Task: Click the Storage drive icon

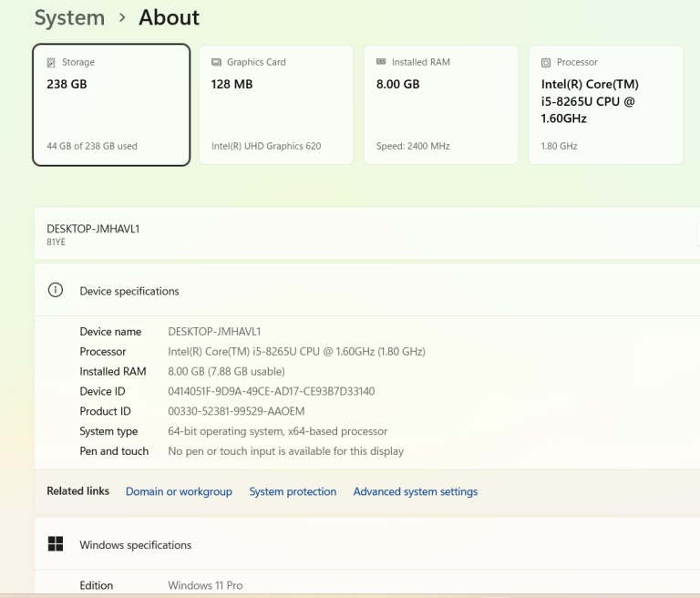Action: pyautogui.click(x=52, y=63)
